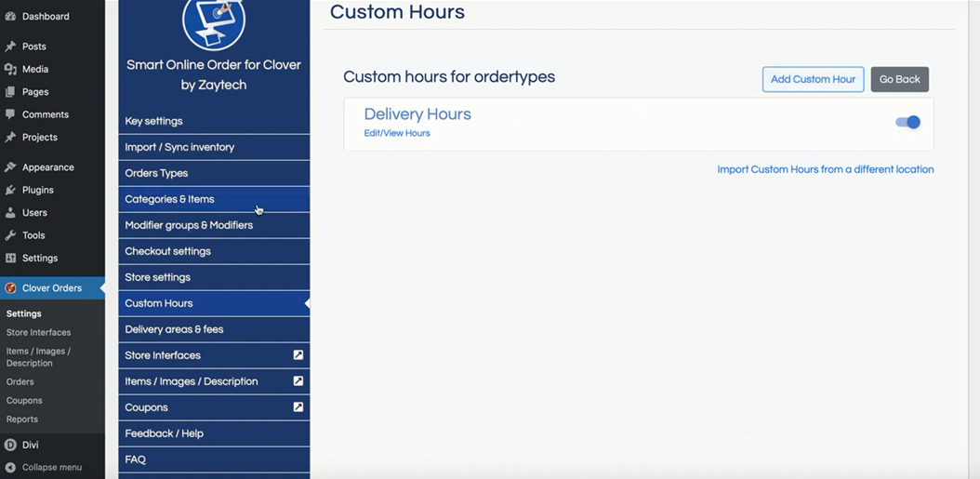Click the WordPress Settings sliders icon
This screenshot has height=479, width=980.
10,258
